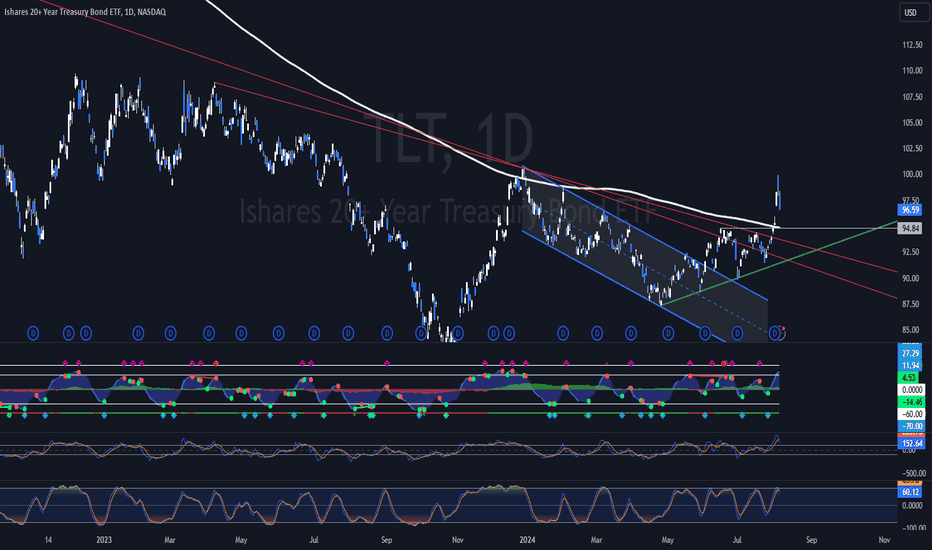Click the 102.50 price axis label
This screenshot has width=932, height=550.
pos(912,149)
